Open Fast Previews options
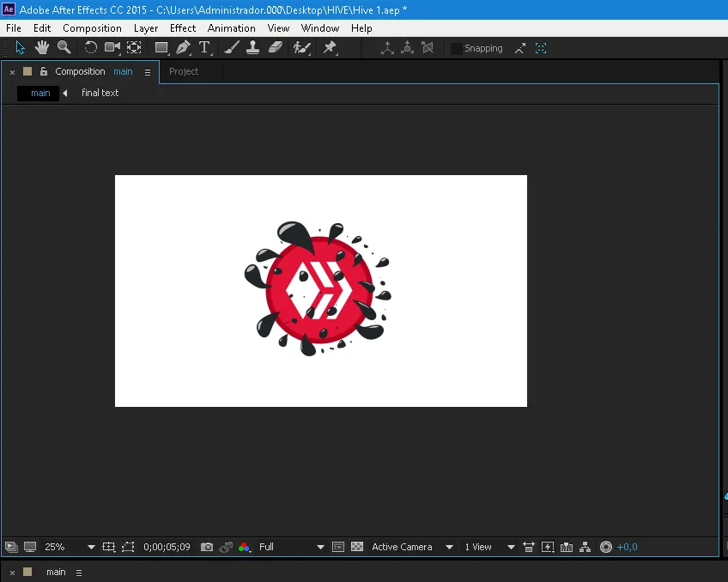This screenshot has width=728, height=582. coord(548,547)
